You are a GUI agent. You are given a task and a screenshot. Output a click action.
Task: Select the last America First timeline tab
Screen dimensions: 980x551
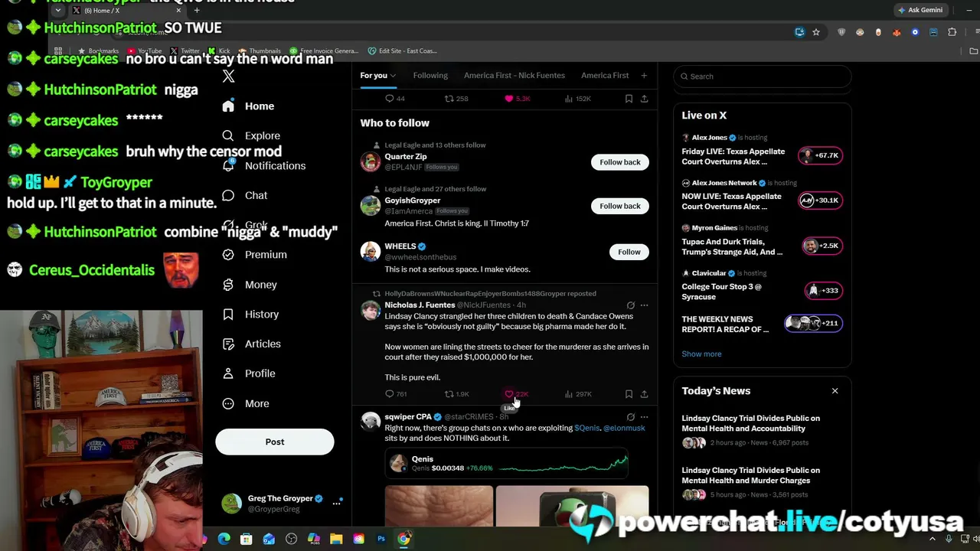point(605,76)
